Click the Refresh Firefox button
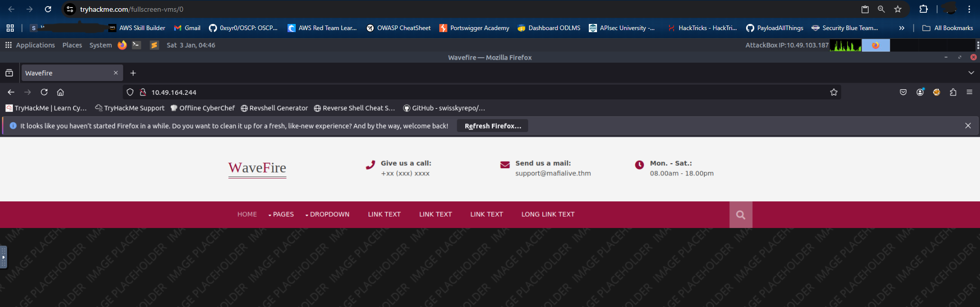 tap(492, 126)
